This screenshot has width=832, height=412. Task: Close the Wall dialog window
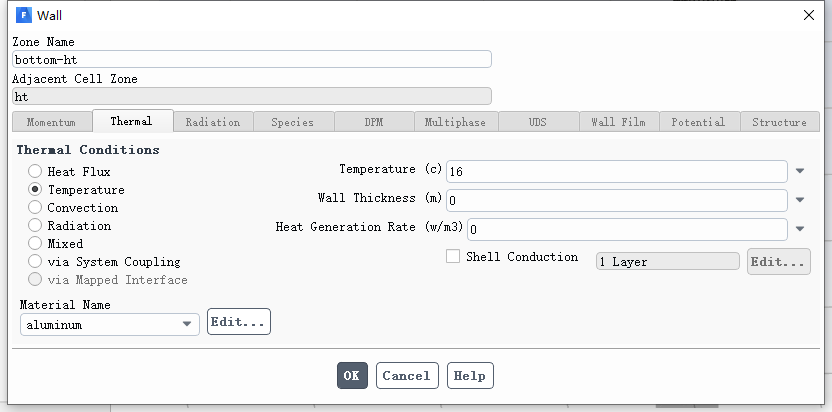pyautogui.click(x=809, y=15)
